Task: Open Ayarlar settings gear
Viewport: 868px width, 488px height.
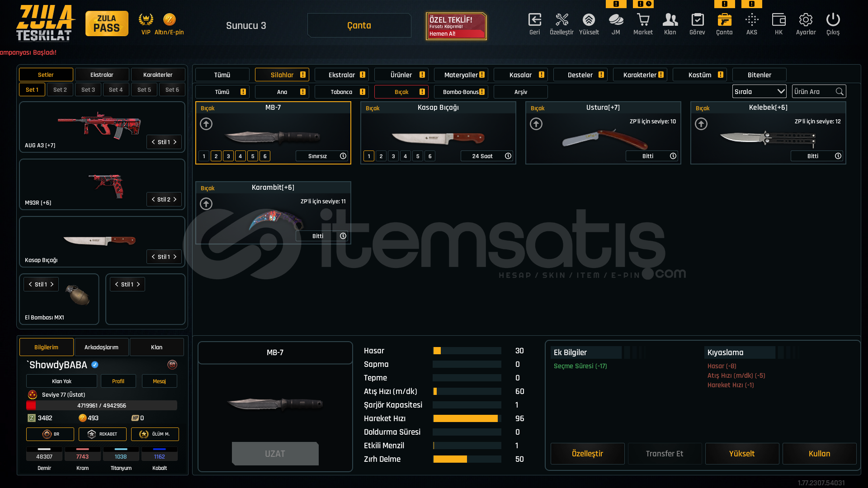Action: [x=806, y=20]
